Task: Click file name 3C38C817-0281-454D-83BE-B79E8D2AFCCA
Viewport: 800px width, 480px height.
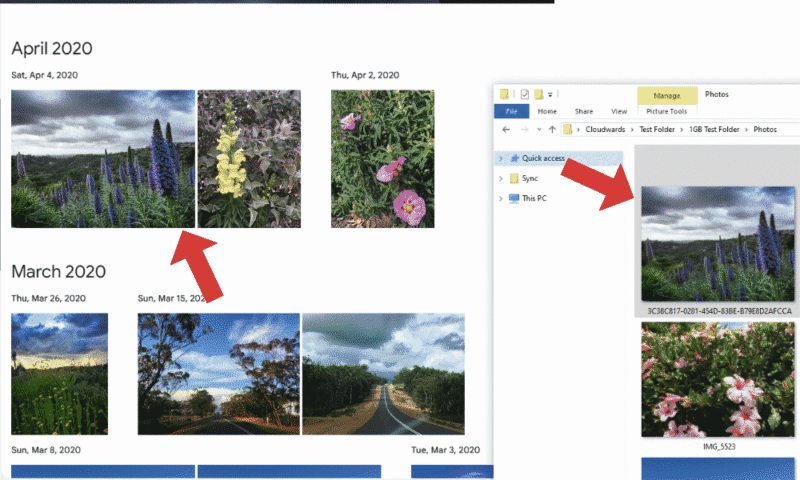Action: pyautogui.click(x=719, y=311)
